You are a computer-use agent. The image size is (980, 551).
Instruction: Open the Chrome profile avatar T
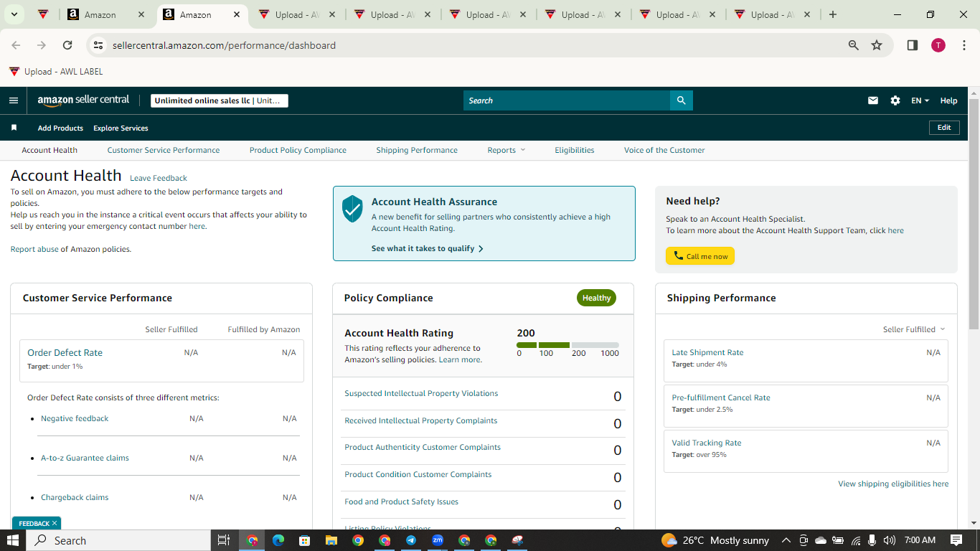click(938, 45)
